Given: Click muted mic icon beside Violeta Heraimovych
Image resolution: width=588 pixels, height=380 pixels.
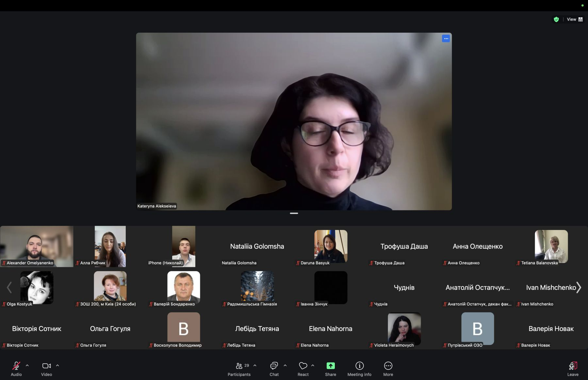Looking at the screenshot, I should click(371, 345).
